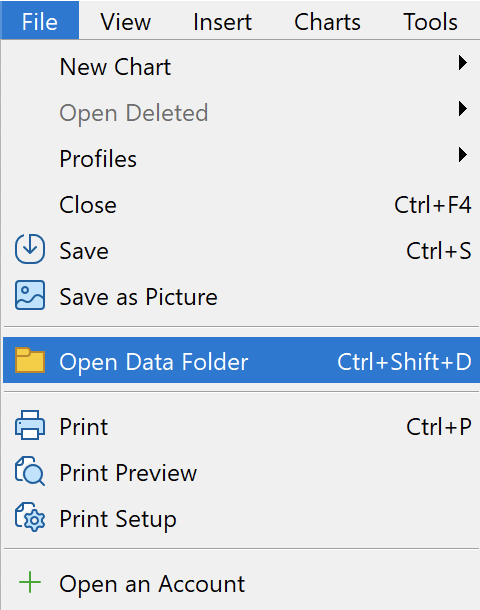This screenshot has height=610, width=480.
Task: Expand the New Chart submenu arrow
Action: pos(462,63)
